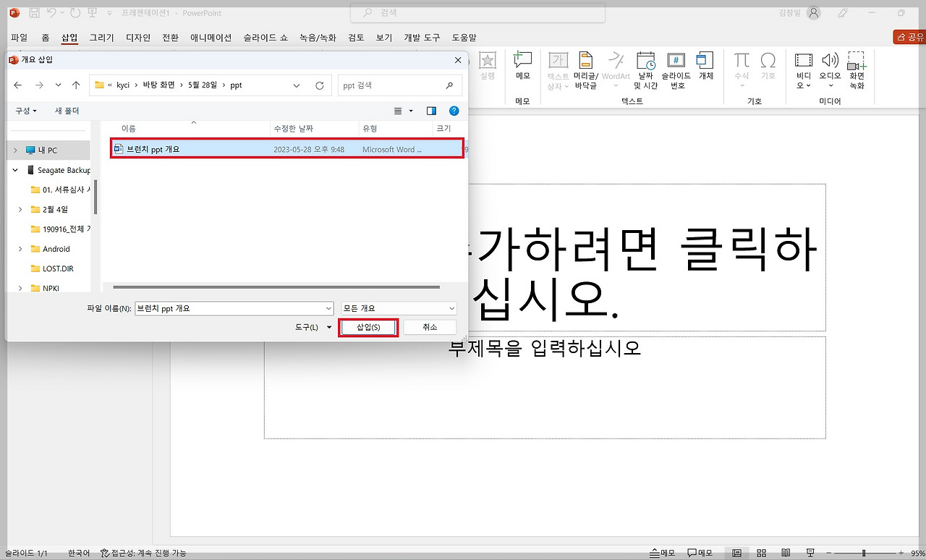Open the 구성 organize menu
The height and width of the screenshot is (560, 926).
pyautogui.click(x=26, y=111)
